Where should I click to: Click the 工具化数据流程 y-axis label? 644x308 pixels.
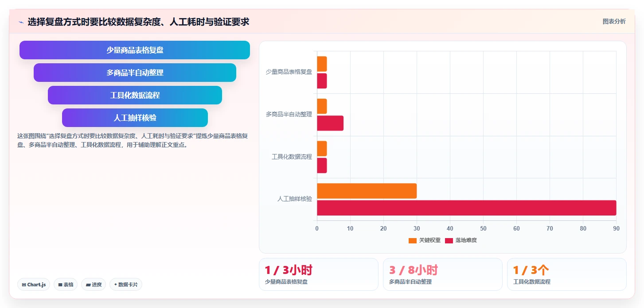point(292,157)
